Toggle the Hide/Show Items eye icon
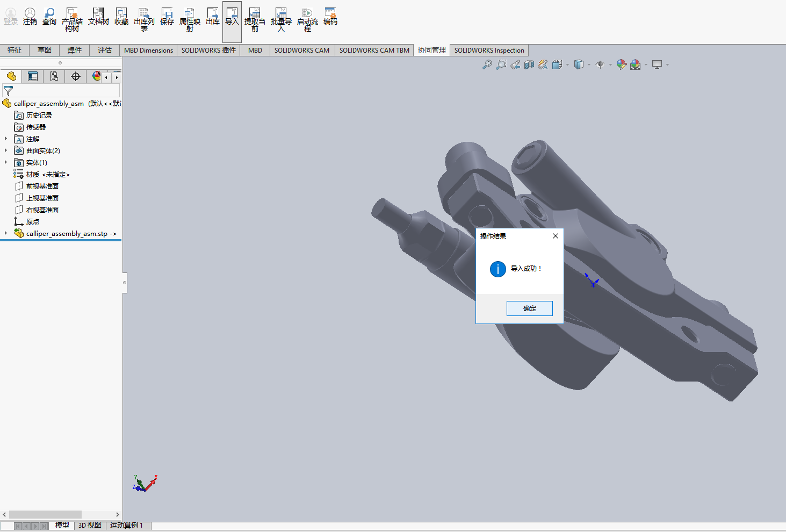This screenshot has width=786, height=532. pyautogui.click(x=600, y=64)
